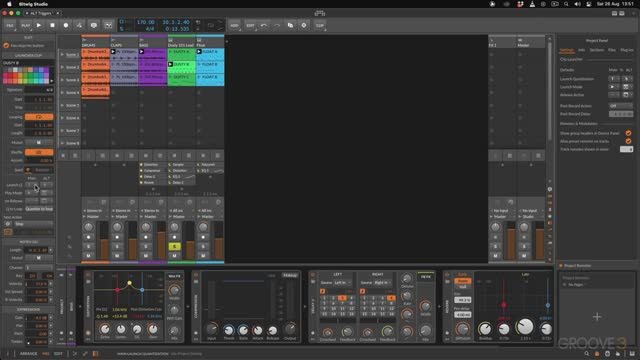The image size is (640, 360).
Task: Mute the DRUMS track in the mixer
Action: pyautogui.click(x=88, y=256)
